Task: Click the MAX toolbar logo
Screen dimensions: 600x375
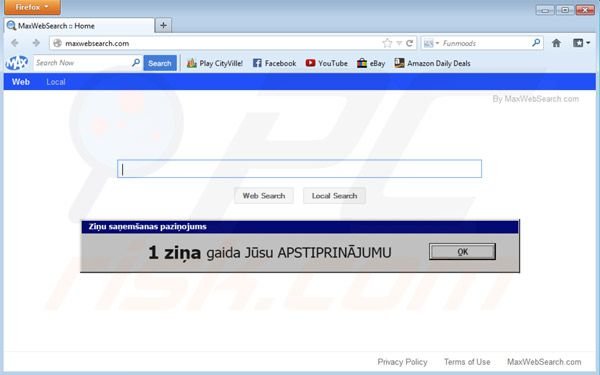Action: click(17, 63)
